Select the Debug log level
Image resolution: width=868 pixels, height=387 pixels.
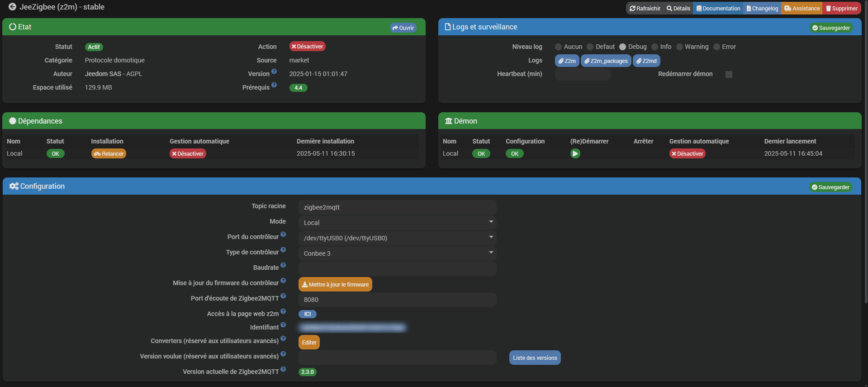(623, 47)
